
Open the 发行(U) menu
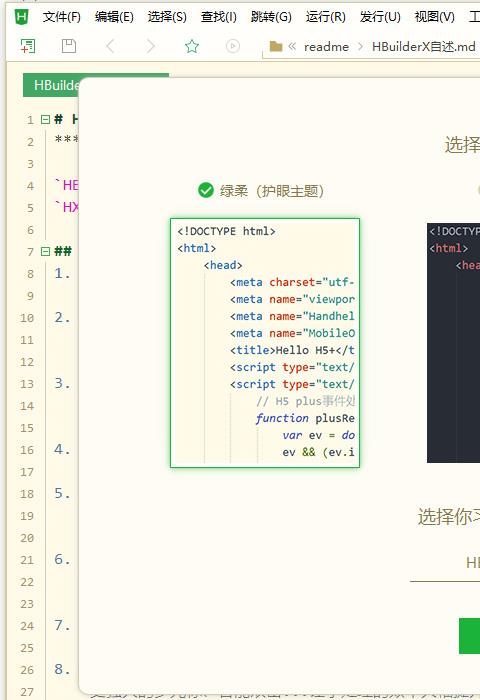coord(380,17)
